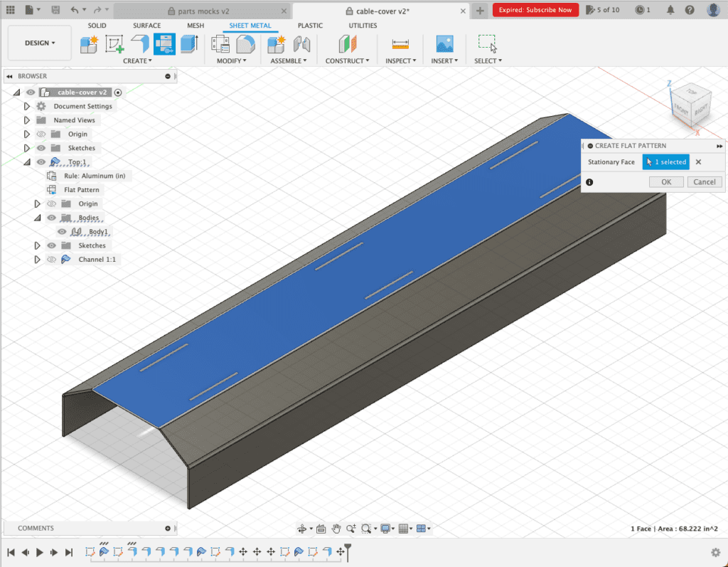
Task: Activate the Pan tool in navigation bar
Action: click(336, 528)
